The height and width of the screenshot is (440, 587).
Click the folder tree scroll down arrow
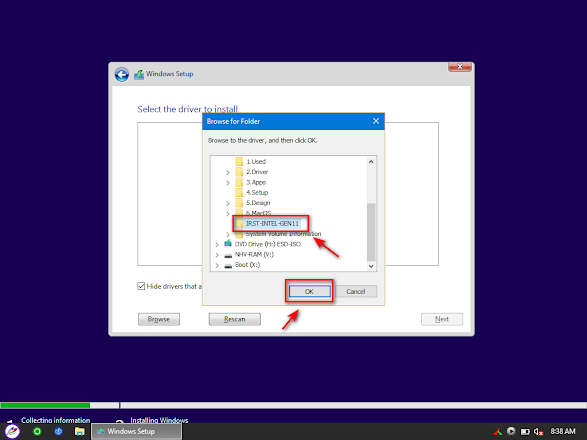(371, 266)
